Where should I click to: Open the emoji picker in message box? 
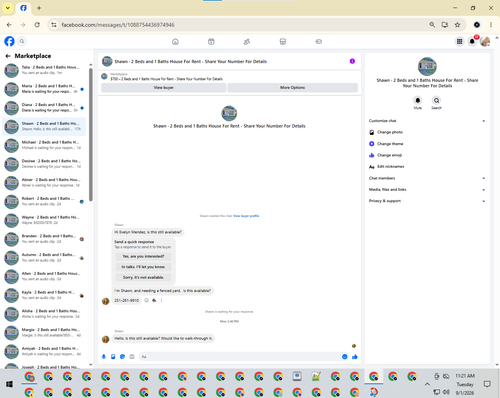click(345, 357)
